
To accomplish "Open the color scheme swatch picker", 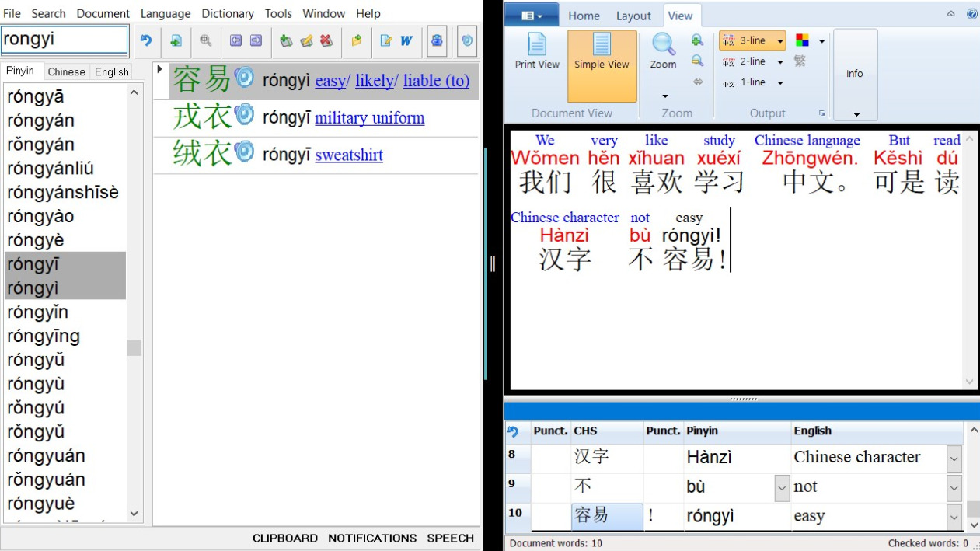I will 803,40.
